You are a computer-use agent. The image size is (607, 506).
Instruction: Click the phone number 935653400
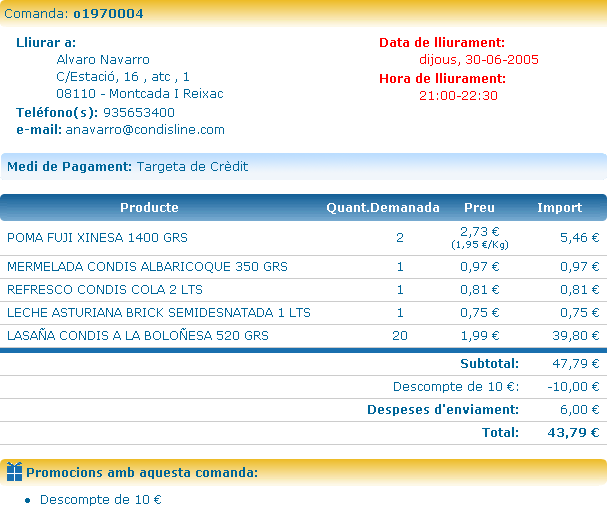(x=138, y=113)
